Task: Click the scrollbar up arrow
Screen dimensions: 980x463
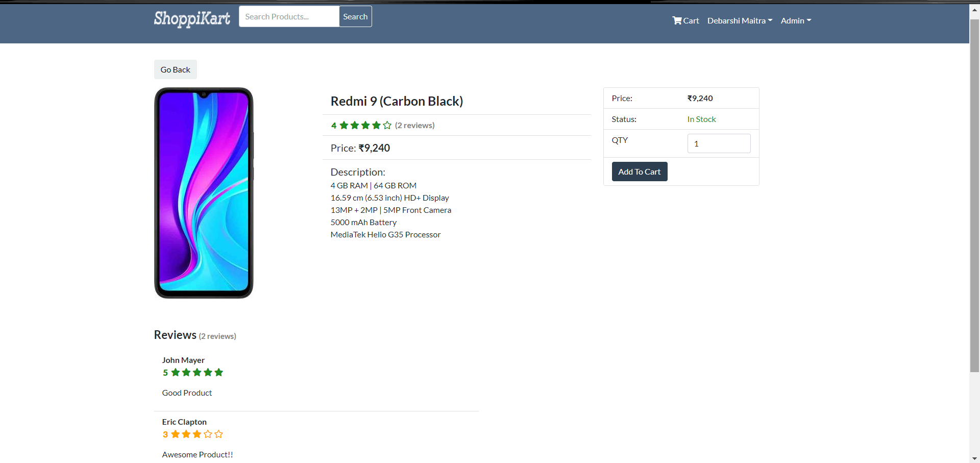Action: [x=974, y=9]
